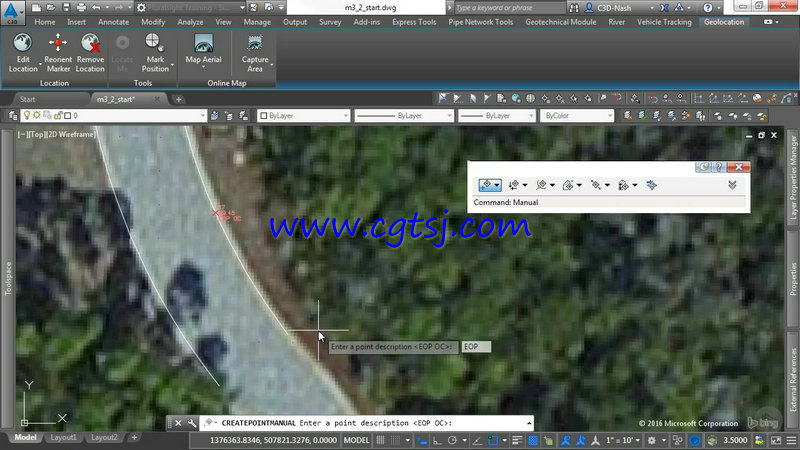This screenshot has height=450, width=800.
Task: Switch to the Pipe Network Tools tab
Action: [x=481, y=22]
